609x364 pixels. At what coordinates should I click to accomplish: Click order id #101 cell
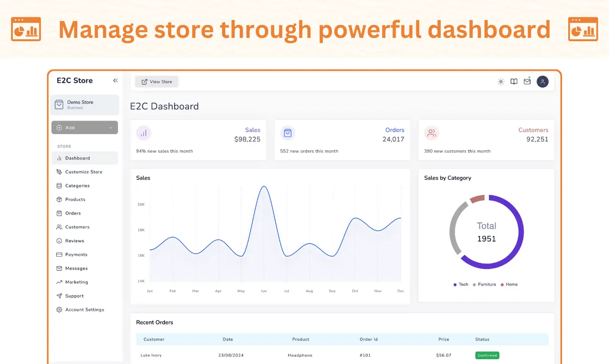[365, 355]
